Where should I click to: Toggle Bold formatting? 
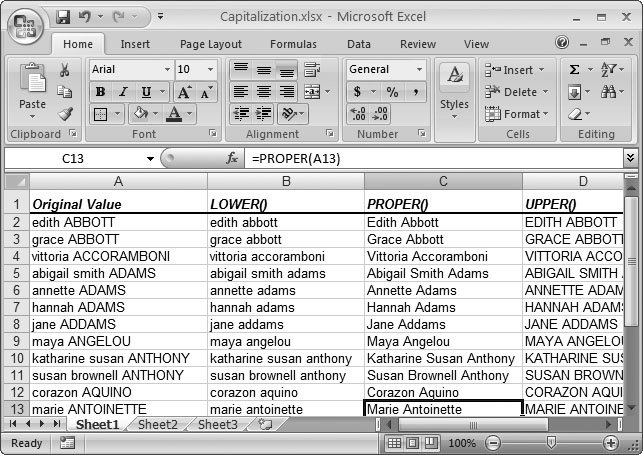tap(100, 92)
